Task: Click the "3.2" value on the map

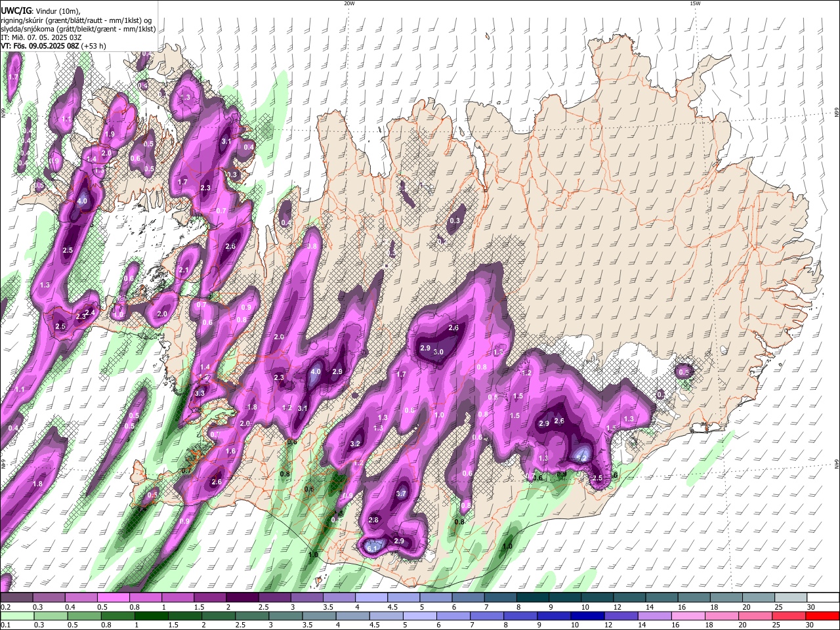Action: point(356,444)
